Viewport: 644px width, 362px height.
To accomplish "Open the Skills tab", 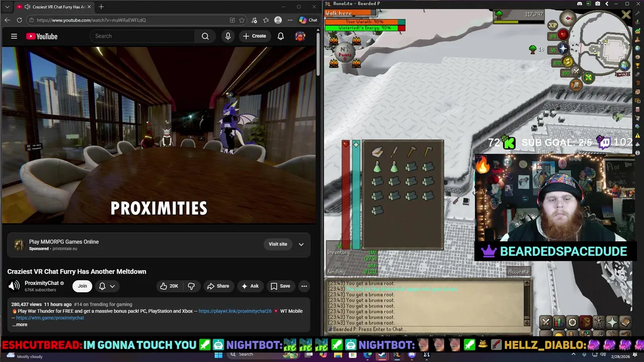I will (x=559, y=322).
